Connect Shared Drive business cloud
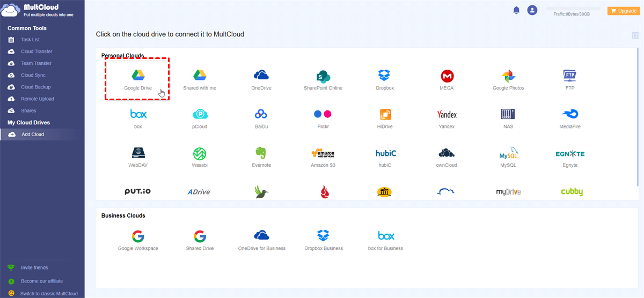 [x=200, y=241]
